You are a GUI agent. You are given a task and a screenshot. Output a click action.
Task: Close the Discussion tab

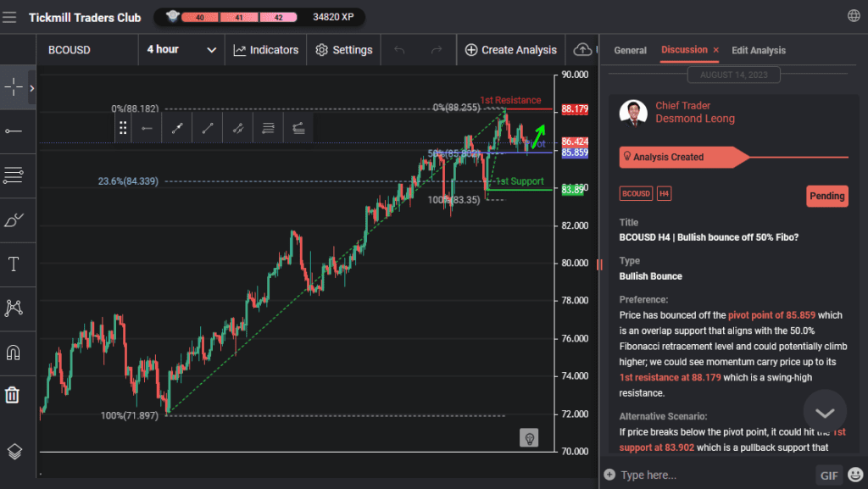pos(715,50)
